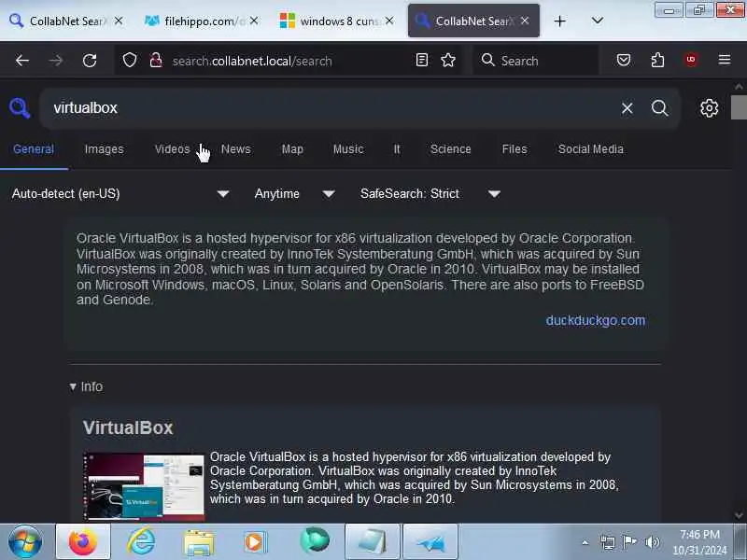Open the network tray icon
The height and width of the screenshot is (560, 747).
point(608,542)
